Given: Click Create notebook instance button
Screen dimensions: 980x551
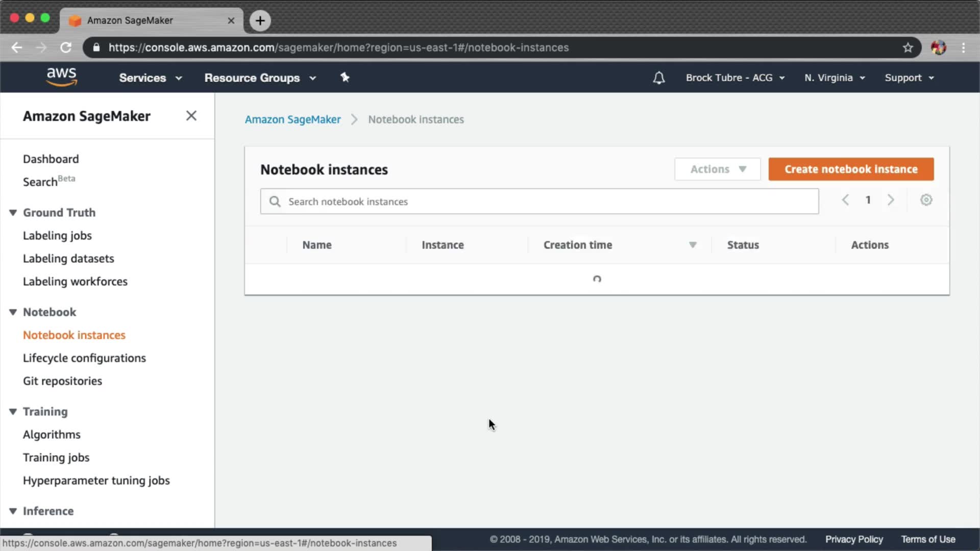Looking at the screenshot, I should [851, 169].
